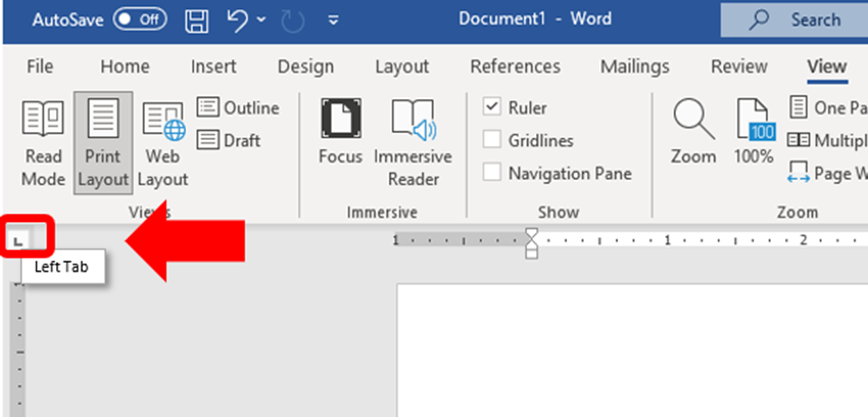Open the File tab
The width and height of the screenshot is (868, 417).
[40, 67]
